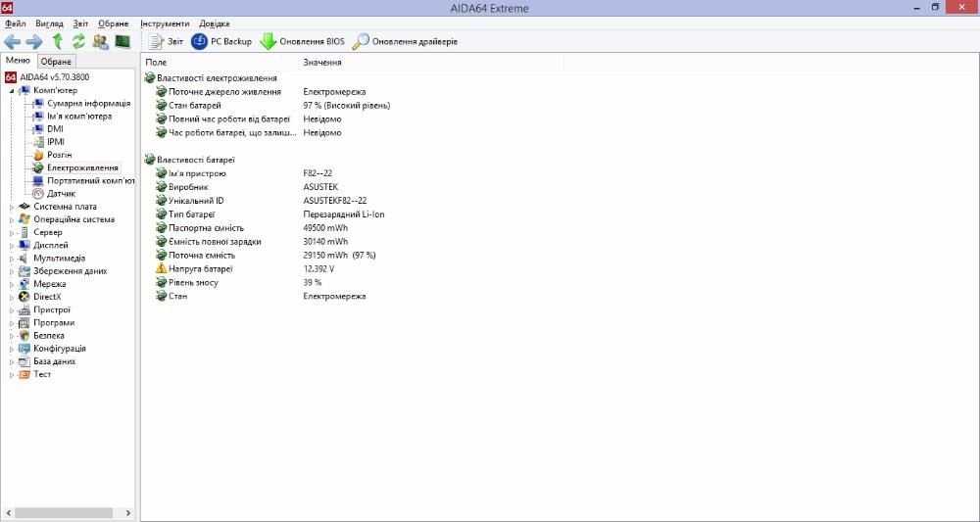Viewport: 980px width, 522px height.
Task: Open the Інструменти menu
Action: 165,24
